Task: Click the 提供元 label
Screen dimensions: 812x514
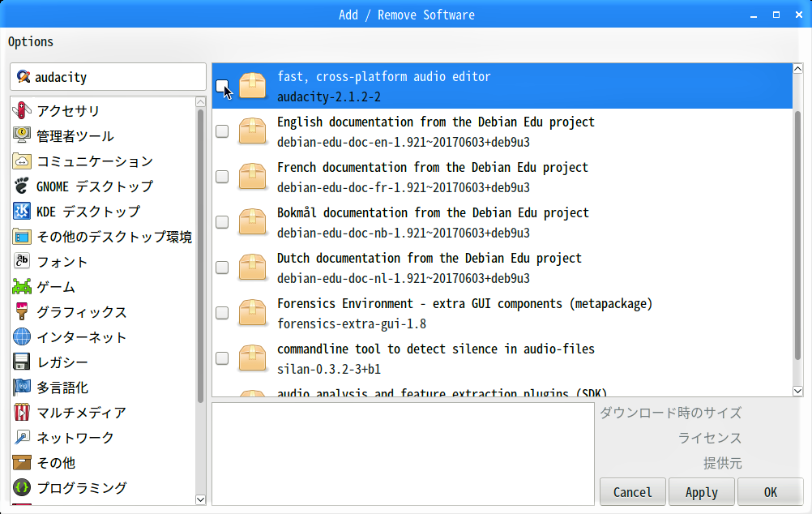Action: click(722, 463)
